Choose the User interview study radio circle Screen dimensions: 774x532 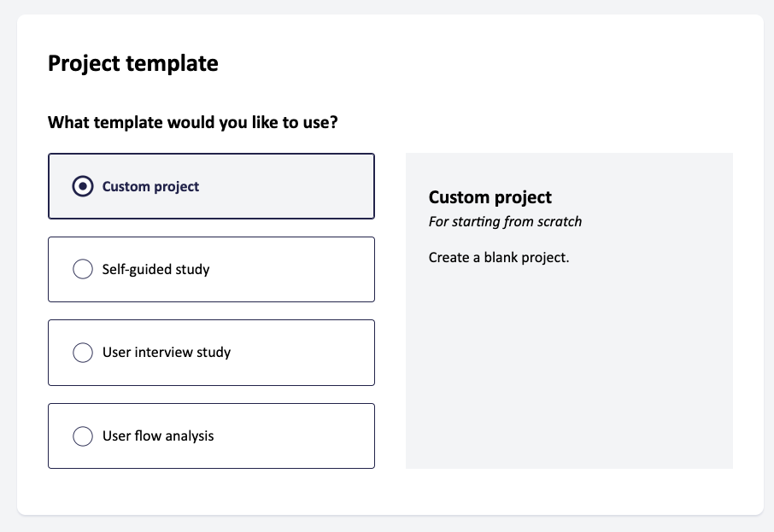coord(83,353)
